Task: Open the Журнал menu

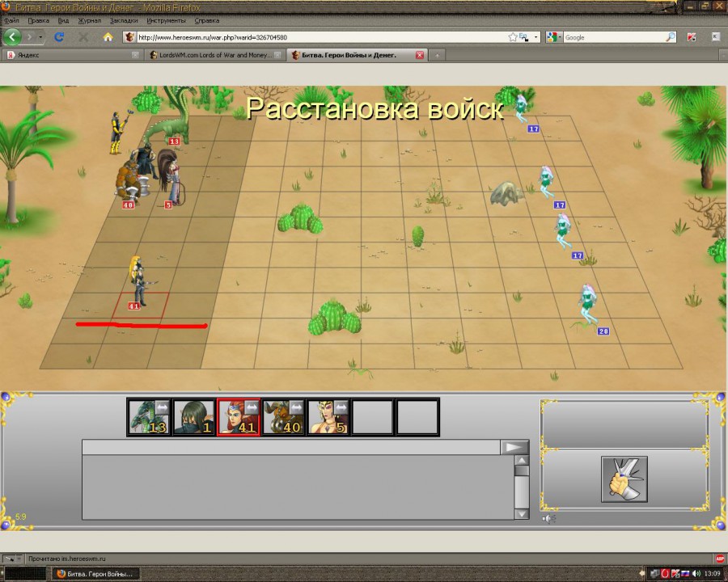Action: 89,20
